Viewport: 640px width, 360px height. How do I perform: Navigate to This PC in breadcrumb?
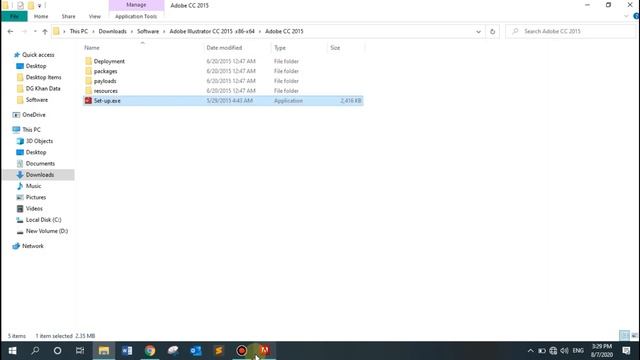78,31
